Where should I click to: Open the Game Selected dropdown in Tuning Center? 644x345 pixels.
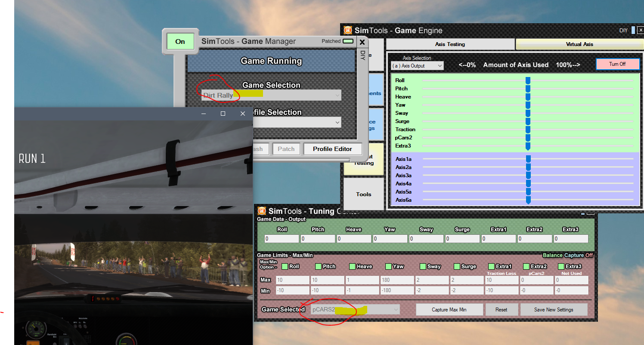point(355,309)
